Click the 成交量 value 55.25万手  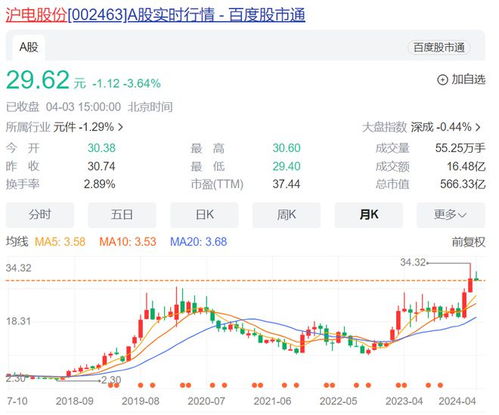point(460,148)
